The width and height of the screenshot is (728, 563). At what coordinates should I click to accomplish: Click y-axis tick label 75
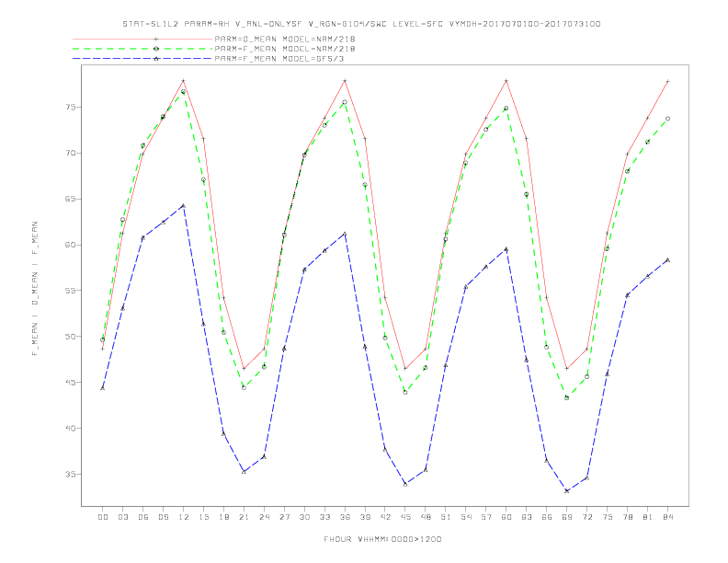(x=71, y=107)
